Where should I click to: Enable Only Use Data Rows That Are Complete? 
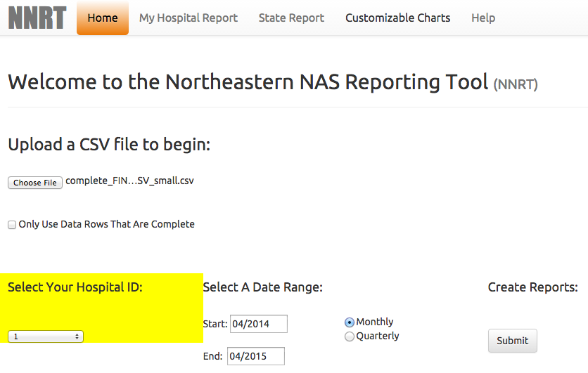[x=12, y=225]
